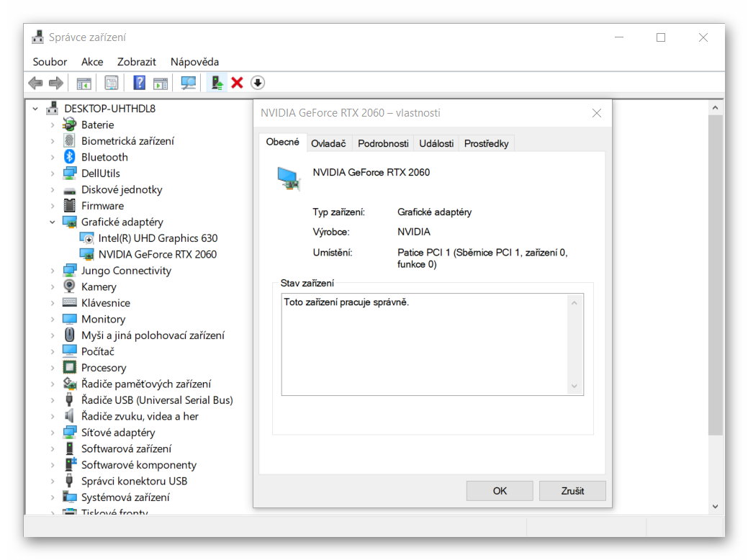This screenshot has height=560, width=748.
Task: Expand the Síťové adaptéry category
Action: tap(53, 433)
